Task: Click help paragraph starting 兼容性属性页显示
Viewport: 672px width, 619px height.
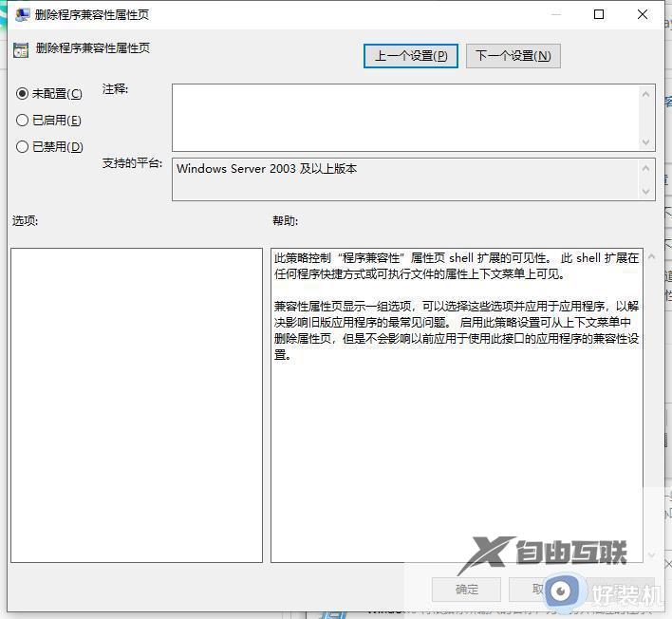Action: pos(457,330)
